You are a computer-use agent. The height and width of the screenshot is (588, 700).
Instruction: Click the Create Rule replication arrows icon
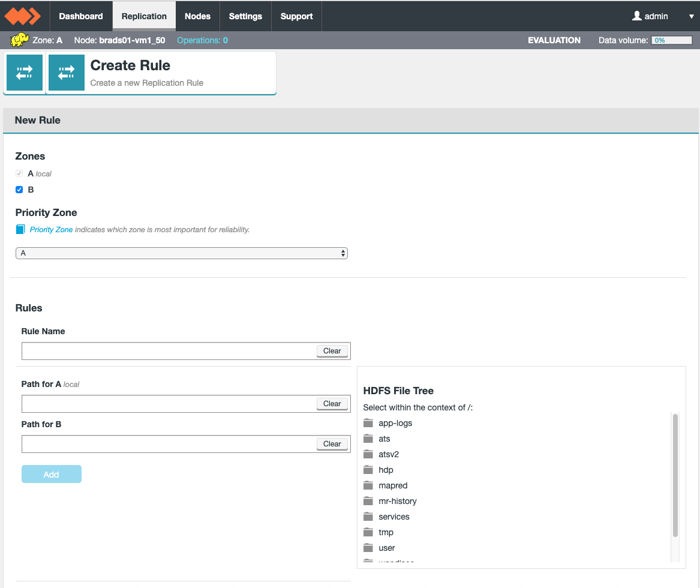click(x=66, y=73)
